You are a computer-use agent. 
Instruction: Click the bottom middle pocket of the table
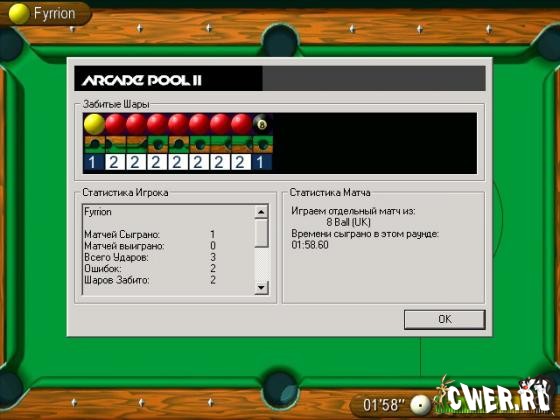pos(280,391)
